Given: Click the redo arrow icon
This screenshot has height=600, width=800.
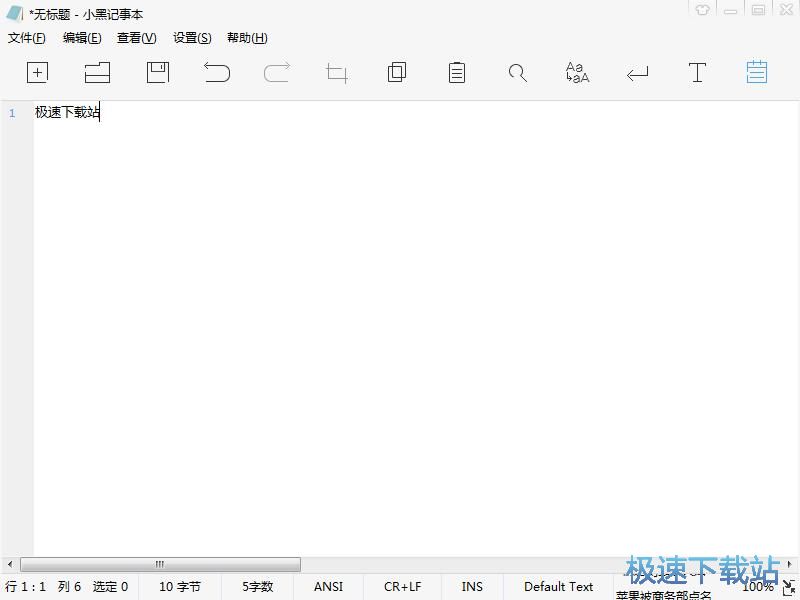Looking at the screenshot, I should point(277,72).
